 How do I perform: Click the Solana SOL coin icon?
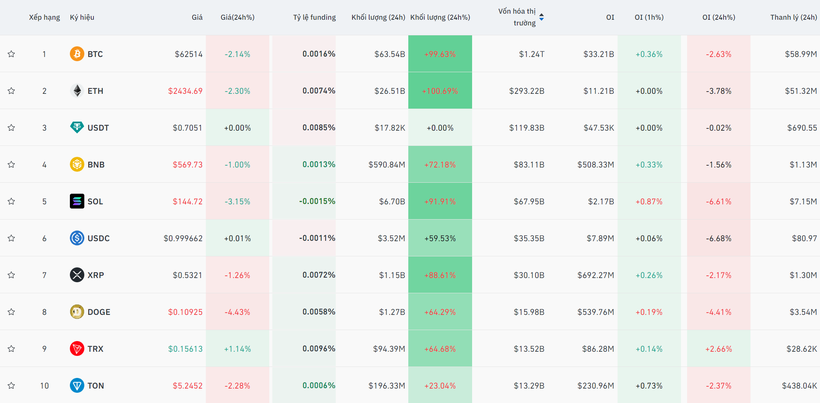click(x=77, y=201)
